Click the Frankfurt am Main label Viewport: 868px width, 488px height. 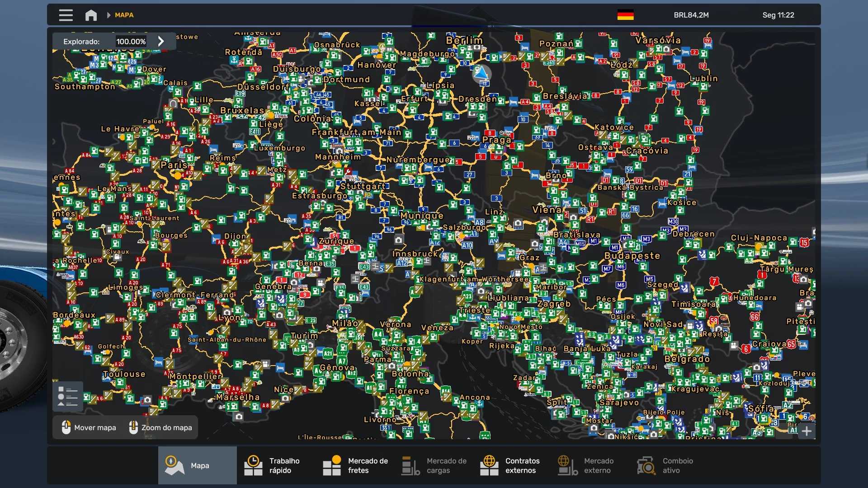pos(356,132)
